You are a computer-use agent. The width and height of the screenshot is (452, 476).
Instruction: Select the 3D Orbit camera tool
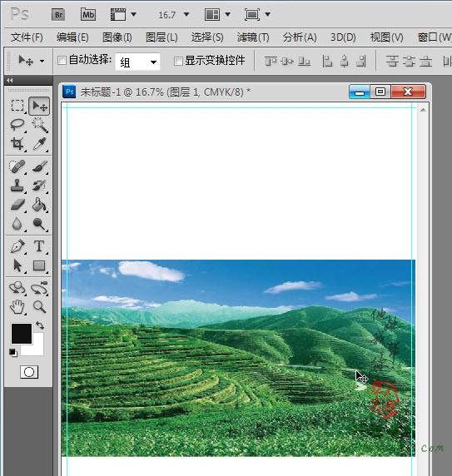click(40, 288)
